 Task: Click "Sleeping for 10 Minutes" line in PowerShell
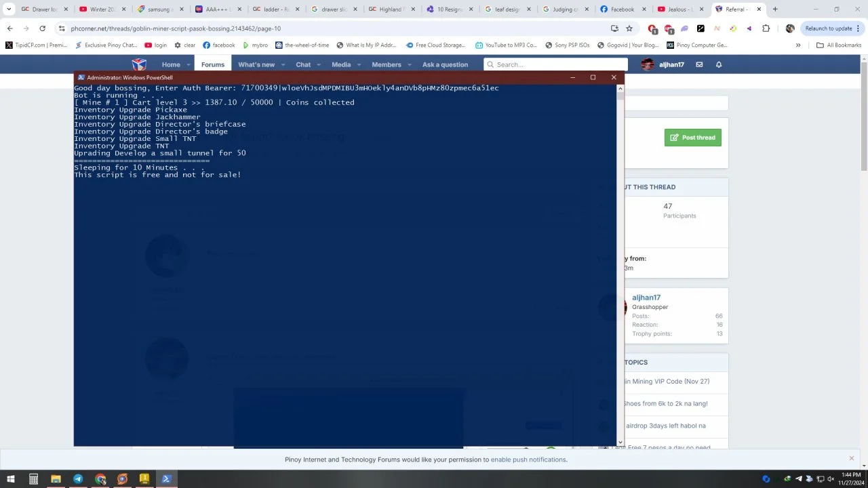pos(139,167)
